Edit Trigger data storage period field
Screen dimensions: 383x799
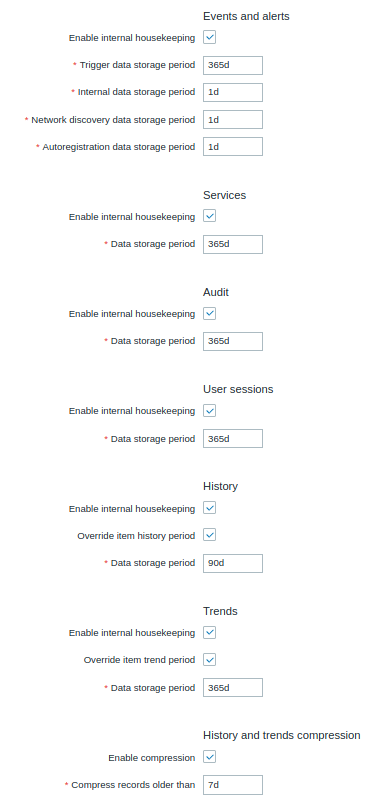click(x=233, y=65)
